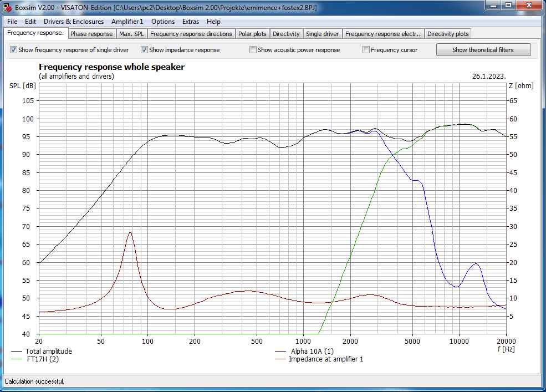This screenshot has height=392, width=546.
Task: Click the Frequency response whole speaker title
Action: 111,67
